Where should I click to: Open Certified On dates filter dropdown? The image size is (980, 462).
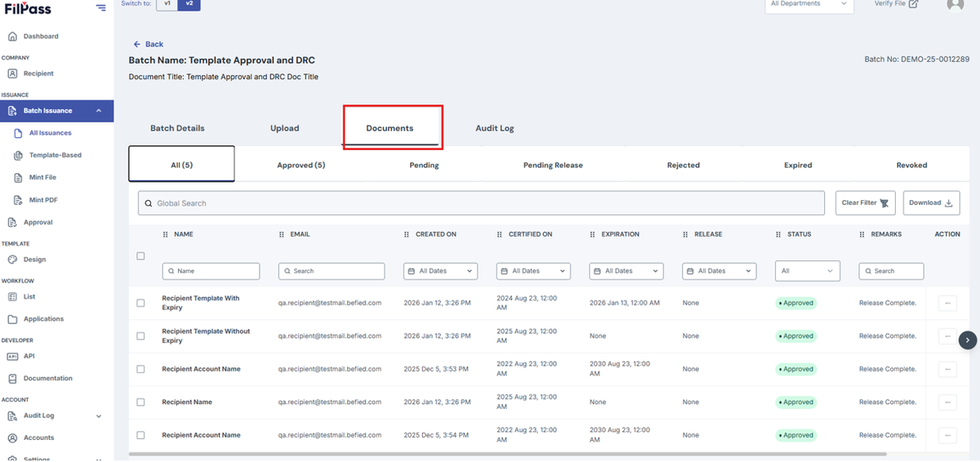pos(533,271)
